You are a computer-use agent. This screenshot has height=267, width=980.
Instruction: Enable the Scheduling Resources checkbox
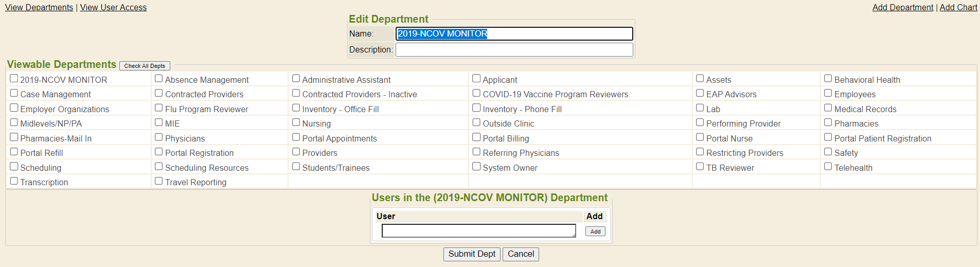point(159,167)
